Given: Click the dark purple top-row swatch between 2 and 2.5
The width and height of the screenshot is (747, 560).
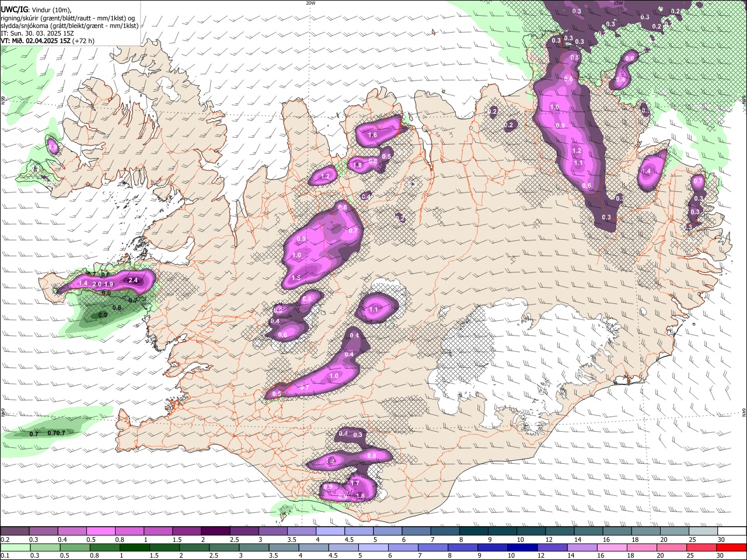Looking at the screenshot, I should pyautogui.click(x=215, y=531).
